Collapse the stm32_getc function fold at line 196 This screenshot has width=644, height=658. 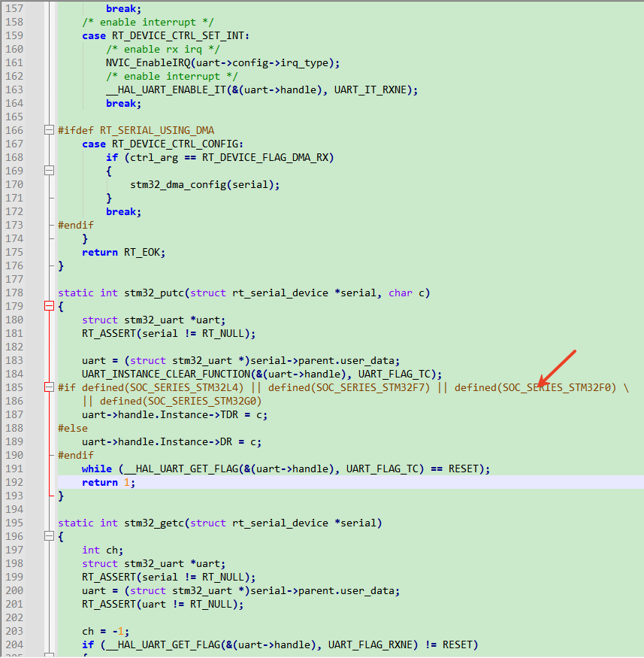(x=49, y=536)
